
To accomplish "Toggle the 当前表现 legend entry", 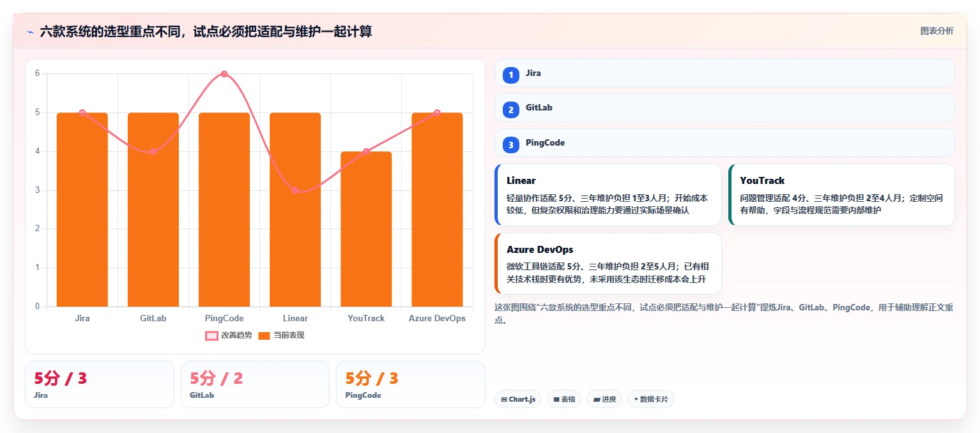I will point(281,335).
